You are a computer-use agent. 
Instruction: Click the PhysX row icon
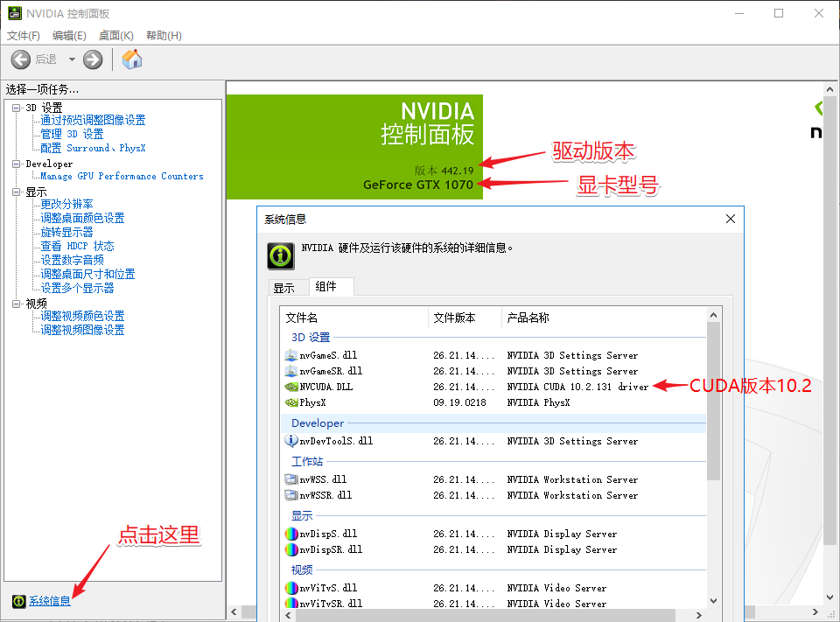click(290, 402)
